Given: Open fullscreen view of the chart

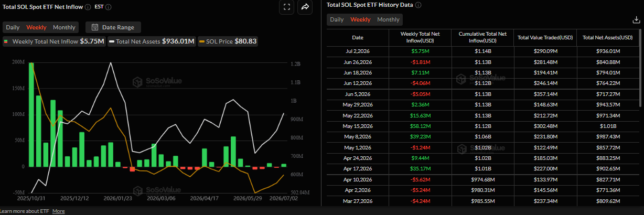Looking at the screenshot, I should [x=286, y=7].
